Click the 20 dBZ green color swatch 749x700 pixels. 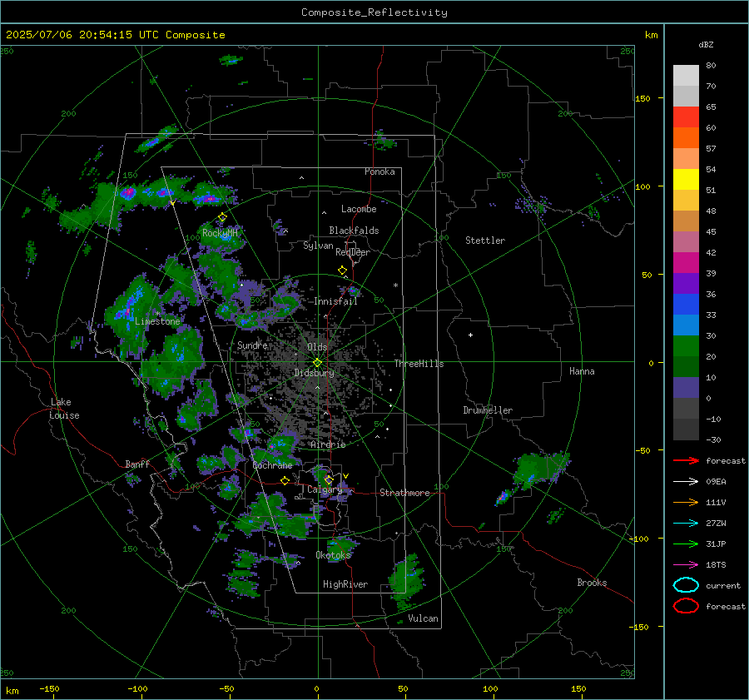pyautogui.click(x=686, y=345)
